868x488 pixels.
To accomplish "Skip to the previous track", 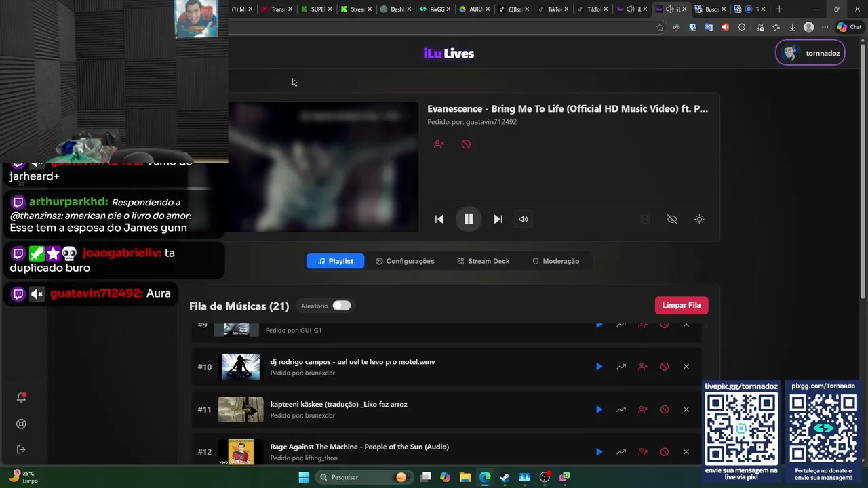I will (439, 219).
